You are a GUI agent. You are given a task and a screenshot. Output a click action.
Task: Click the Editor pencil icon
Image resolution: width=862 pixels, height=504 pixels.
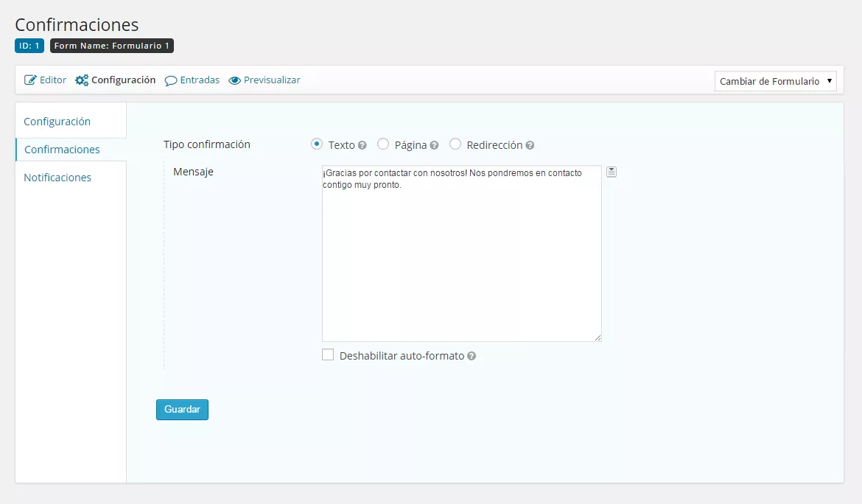point(30,80)
